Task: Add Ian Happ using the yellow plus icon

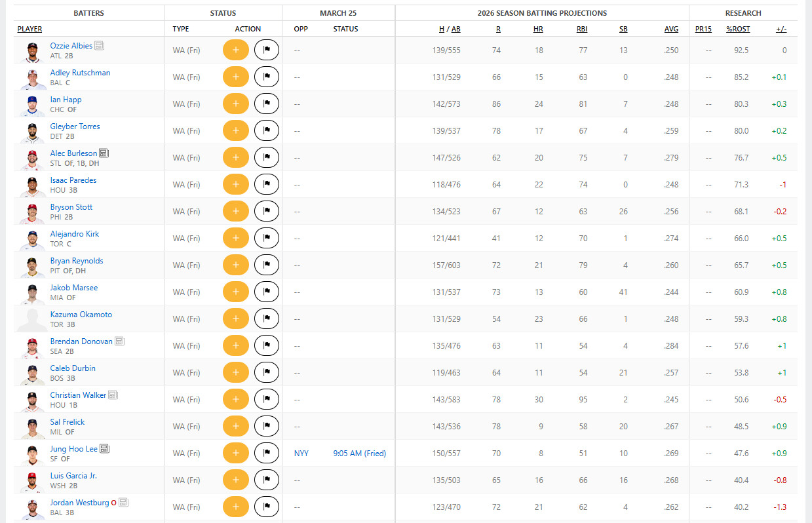Action: coord(235,104)
